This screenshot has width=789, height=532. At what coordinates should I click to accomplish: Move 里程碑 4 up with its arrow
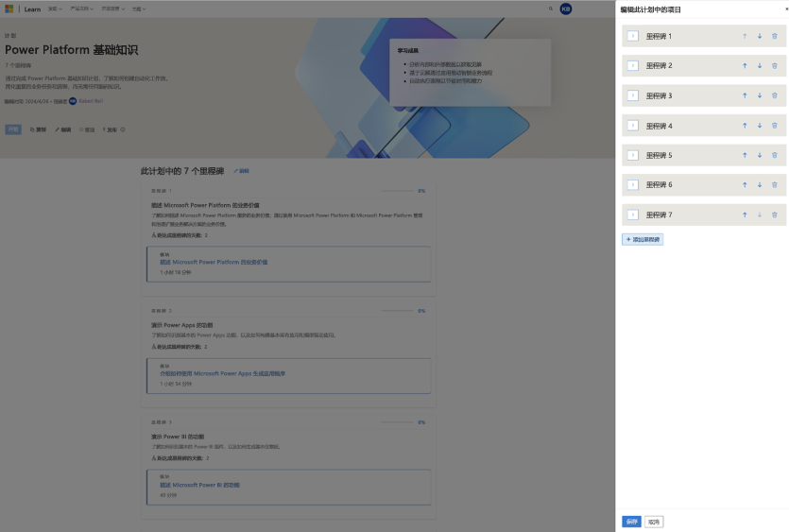pyautogui.click(x=745, y=126)
